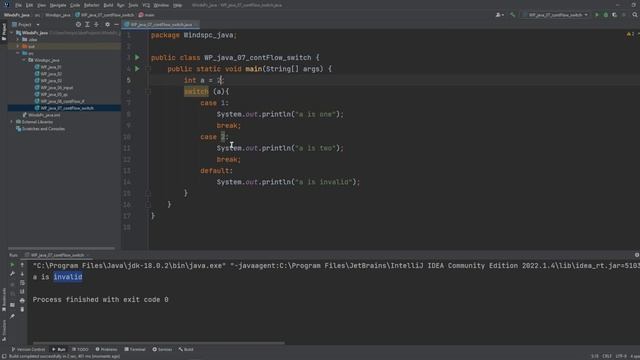Screen dimensions: 640x360
Task: Expand External Libraries node
Action: coord(11,122)
